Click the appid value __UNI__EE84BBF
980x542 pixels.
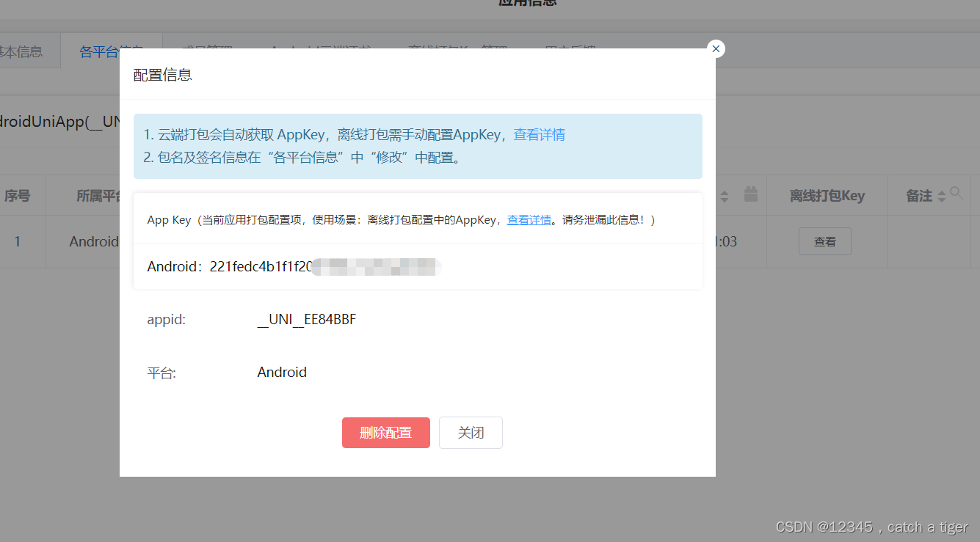[307, 319]
